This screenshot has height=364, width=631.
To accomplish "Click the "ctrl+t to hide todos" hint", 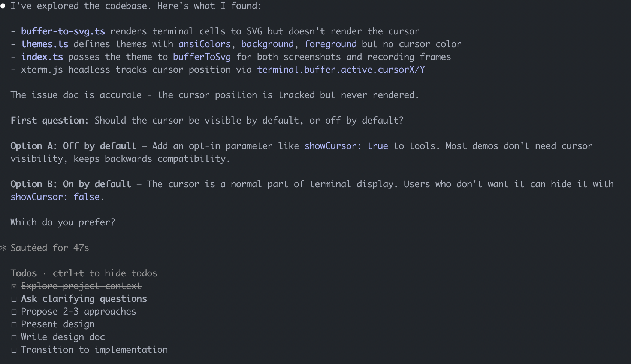I will tap(105, 273).
